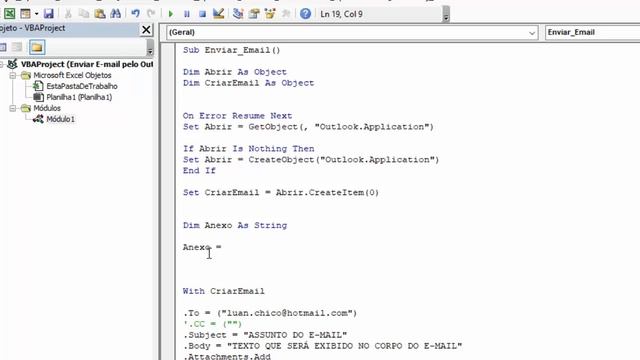Click the Dim Abrir As Object line
This screenshot has height=360, width=640.
tap(235, 72)
